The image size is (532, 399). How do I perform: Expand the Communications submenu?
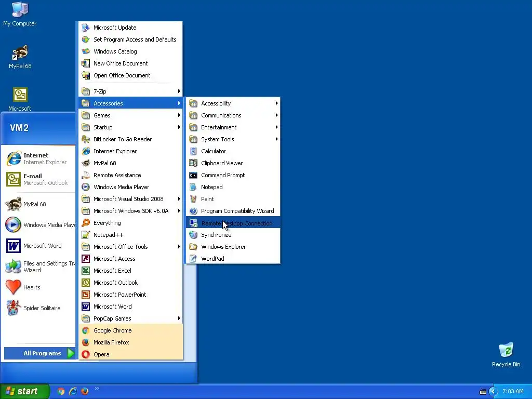233,115
